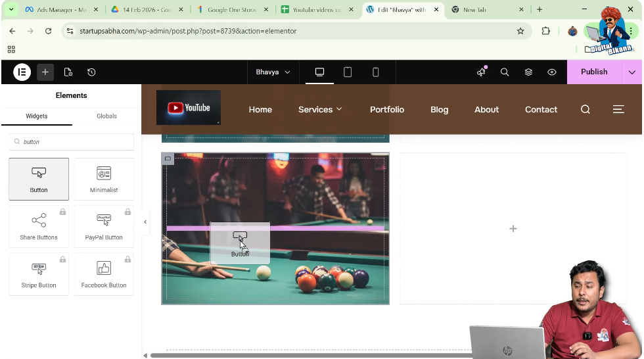Switch to the Globals tab
The image size is (644, 359).
coord(106,116)
